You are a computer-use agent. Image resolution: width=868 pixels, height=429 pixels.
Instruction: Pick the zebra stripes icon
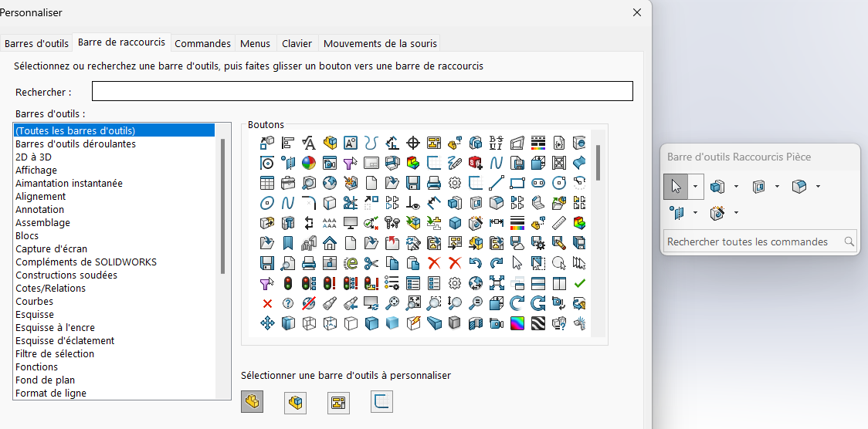[538, 323]
